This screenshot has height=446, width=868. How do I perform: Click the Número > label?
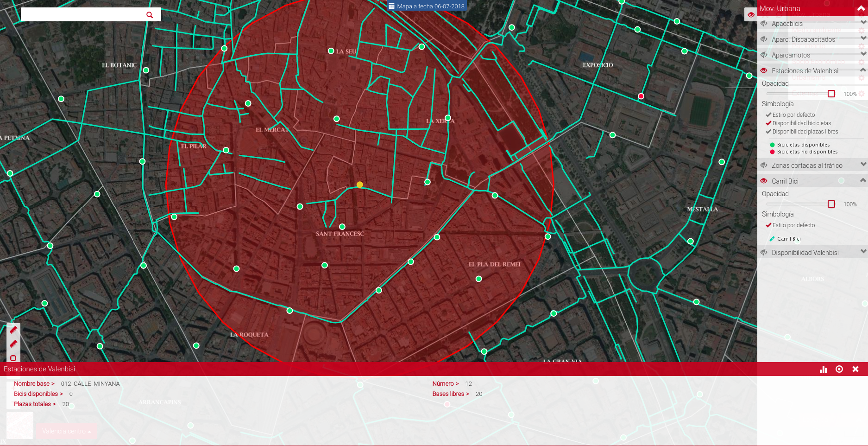click(445, 383)
